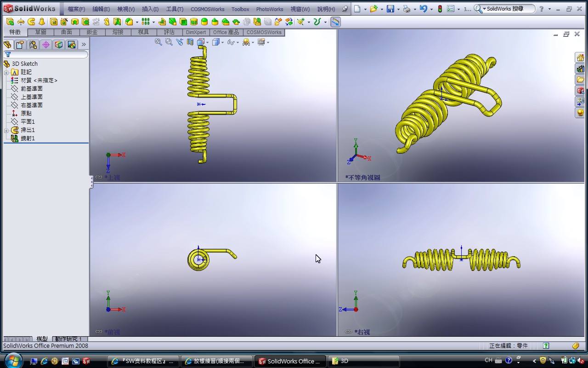The image size is (588, 368).
Task: Click the Open file folder icon
Action: [374, 9]
